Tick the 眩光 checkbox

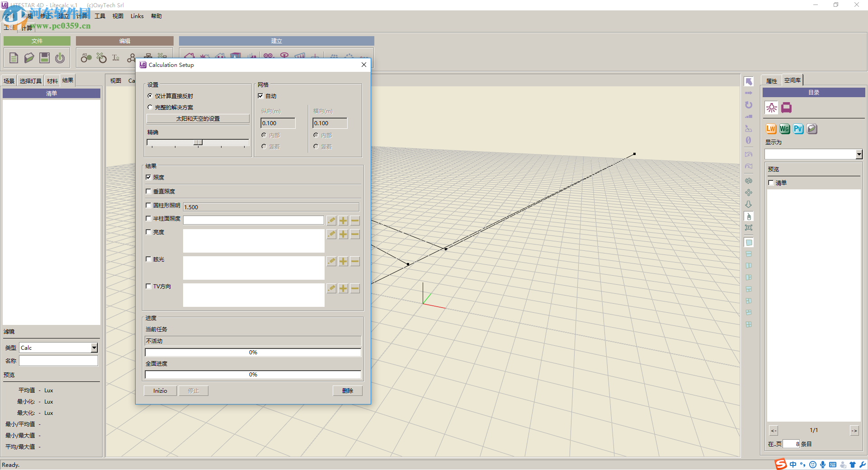(x=148, y=259)
